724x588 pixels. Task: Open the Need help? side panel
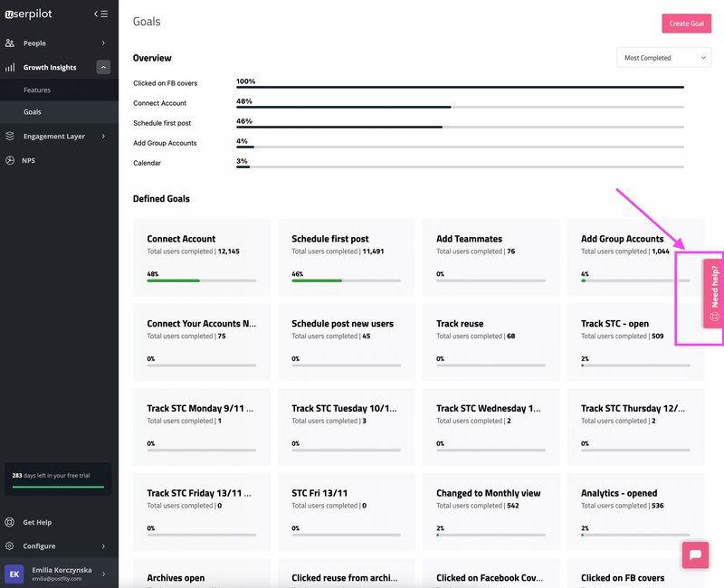pyautogui.click(x=714, y=289)
